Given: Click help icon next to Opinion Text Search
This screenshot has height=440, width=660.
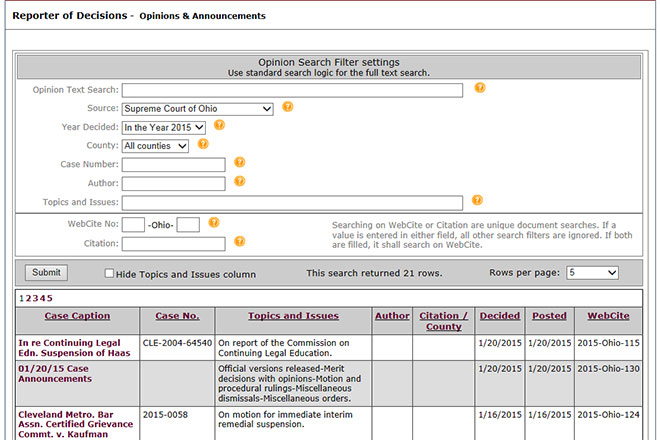Looking at the screenshot, I should 480,88.
